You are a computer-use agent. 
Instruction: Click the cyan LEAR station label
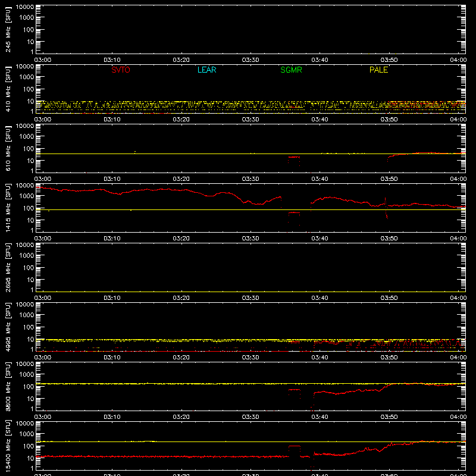206,70
